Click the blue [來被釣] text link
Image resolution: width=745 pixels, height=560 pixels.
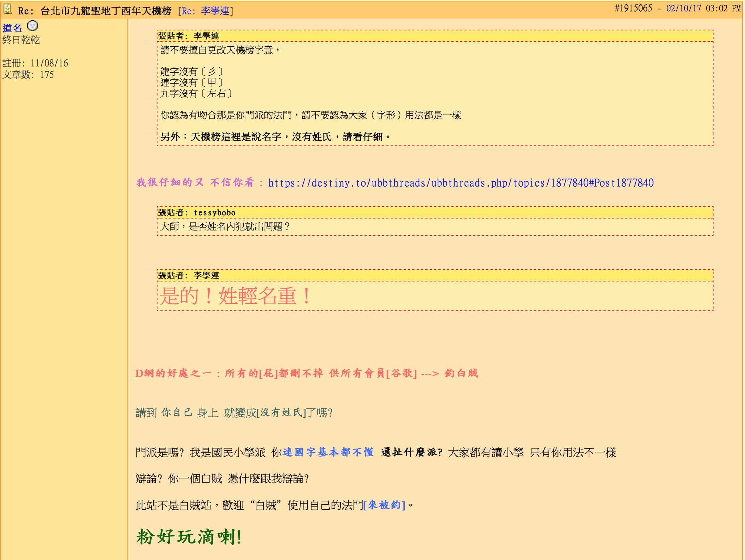[384, 505]
